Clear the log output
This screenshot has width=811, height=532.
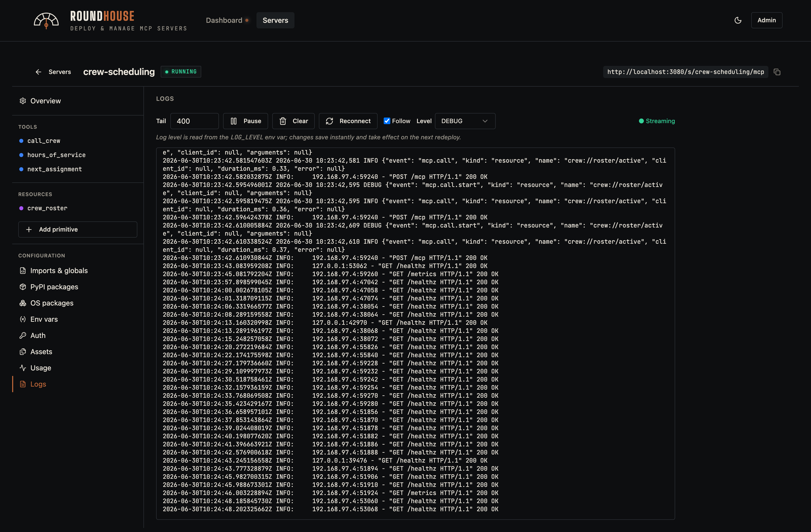(x=293, y=121)
